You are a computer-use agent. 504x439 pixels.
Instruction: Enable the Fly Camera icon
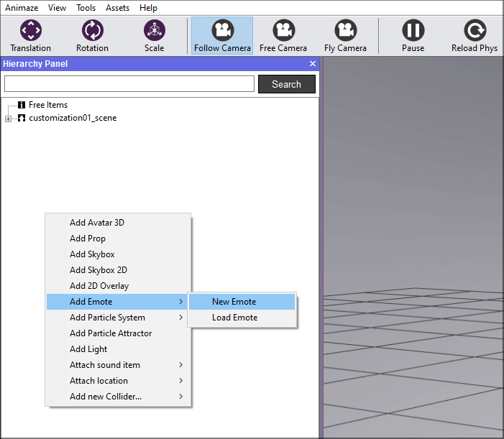pos(345,31)
